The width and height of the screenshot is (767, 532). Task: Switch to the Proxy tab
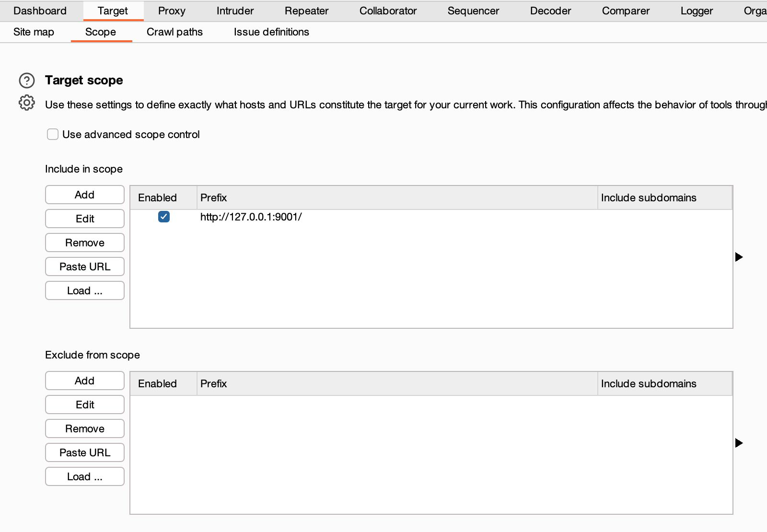tap(172, 11)
